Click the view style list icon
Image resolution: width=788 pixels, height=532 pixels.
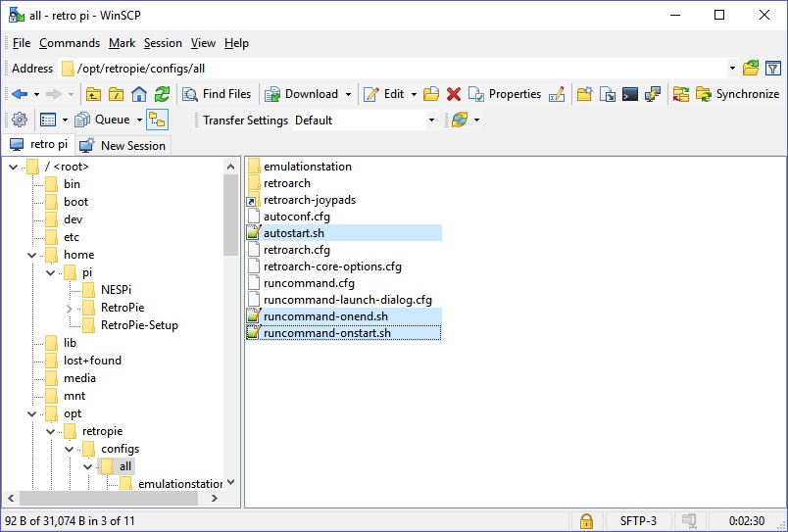click(48, 121)
